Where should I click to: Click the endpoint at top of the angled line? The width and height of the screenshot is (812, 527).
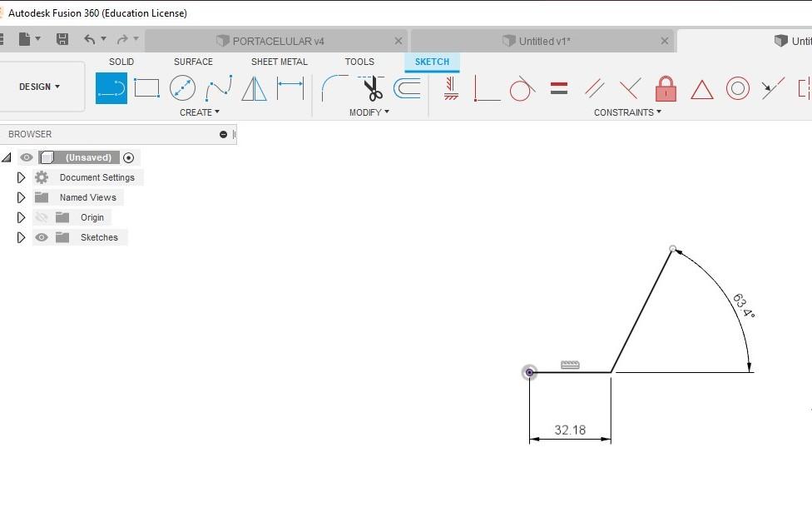[673, 249]
